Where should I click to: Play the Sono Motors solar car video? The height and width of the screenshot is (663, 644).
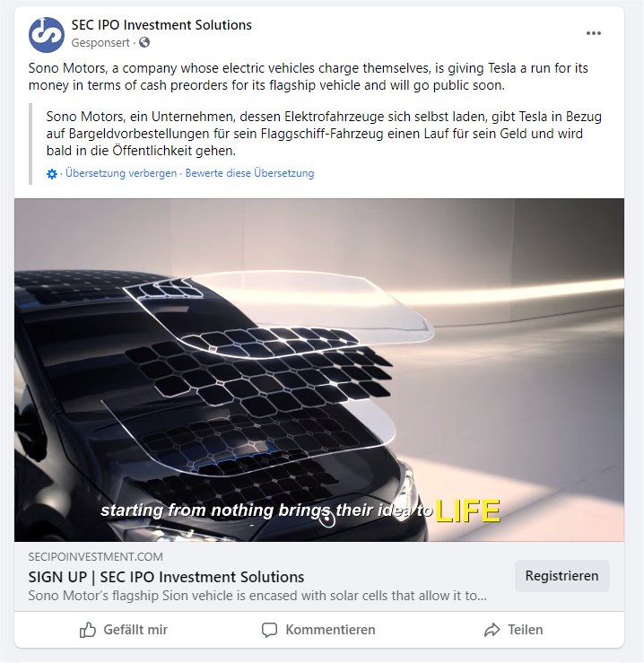click(319, 370)
